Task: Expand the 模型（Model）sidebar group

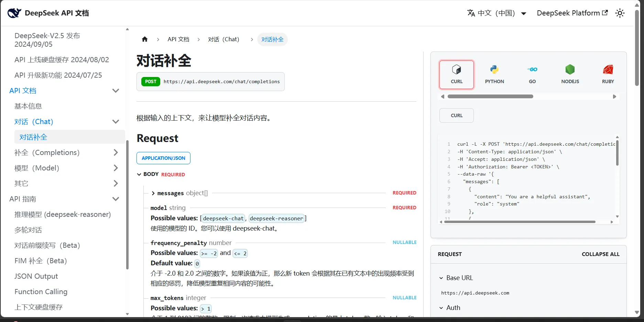Action: [116, 168]
